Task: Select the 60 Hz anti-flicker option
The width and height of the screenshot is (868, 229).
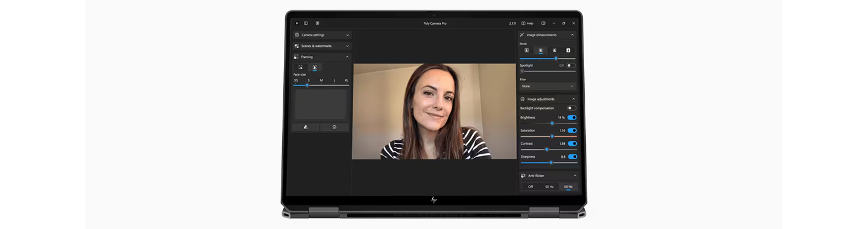Action: (x=568, y=187)
